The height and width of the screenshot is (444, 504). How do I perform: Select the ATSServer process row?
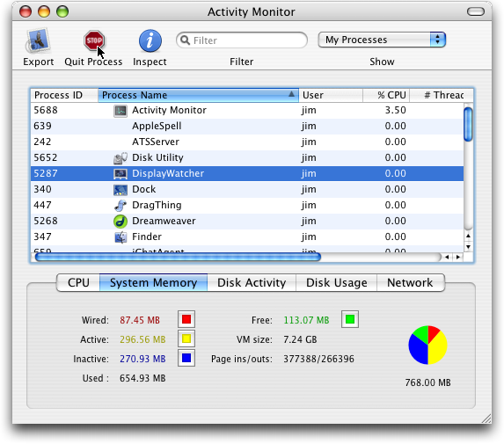247,142
